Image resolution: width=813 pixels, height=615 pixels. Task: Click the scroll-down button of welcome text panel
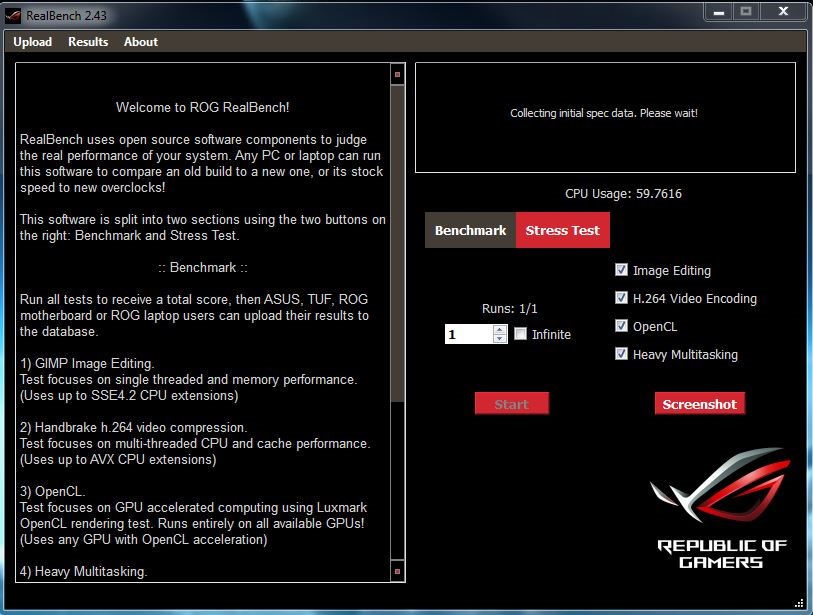[397, 572]
